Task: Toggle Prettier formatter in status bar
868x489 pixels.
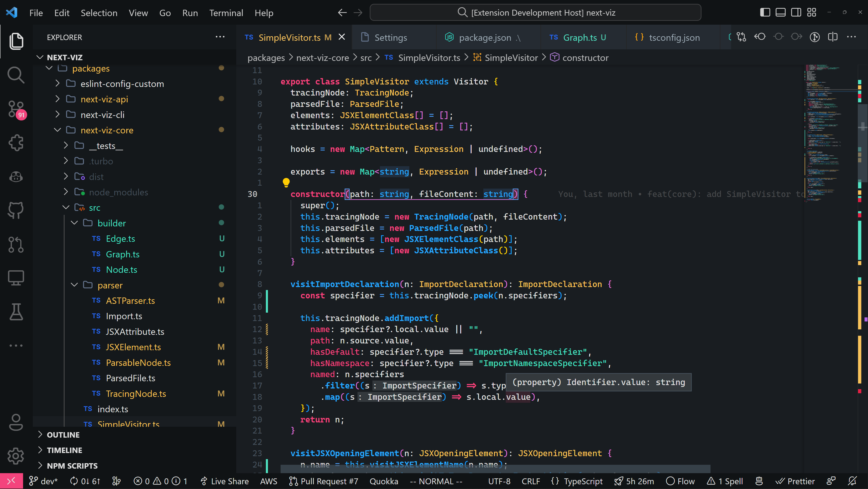Action: 795,481
